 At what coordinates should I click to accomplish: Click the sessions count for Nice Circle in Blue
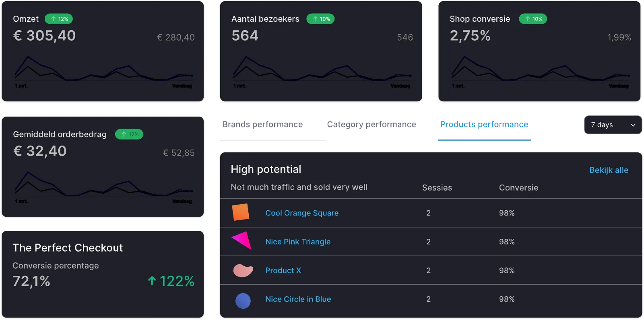click(x=428, y=299)
